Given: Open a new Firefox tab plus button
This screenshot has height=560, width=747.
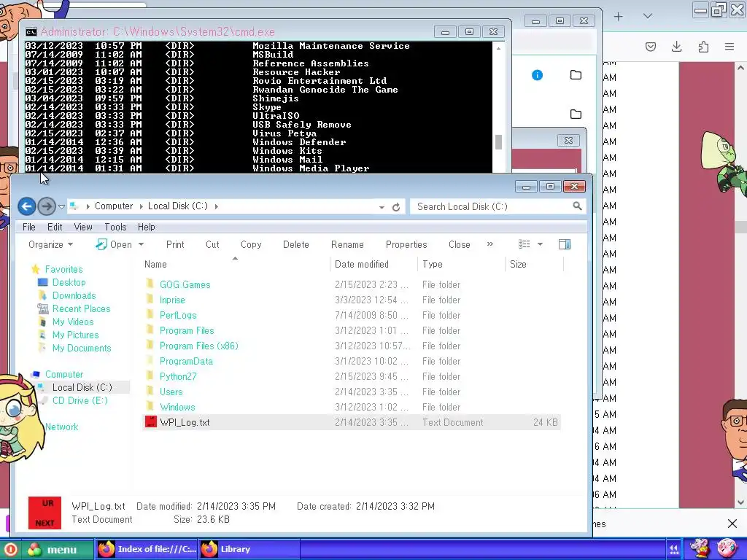Looking at the screenshot, I should (x=619, y=17).
